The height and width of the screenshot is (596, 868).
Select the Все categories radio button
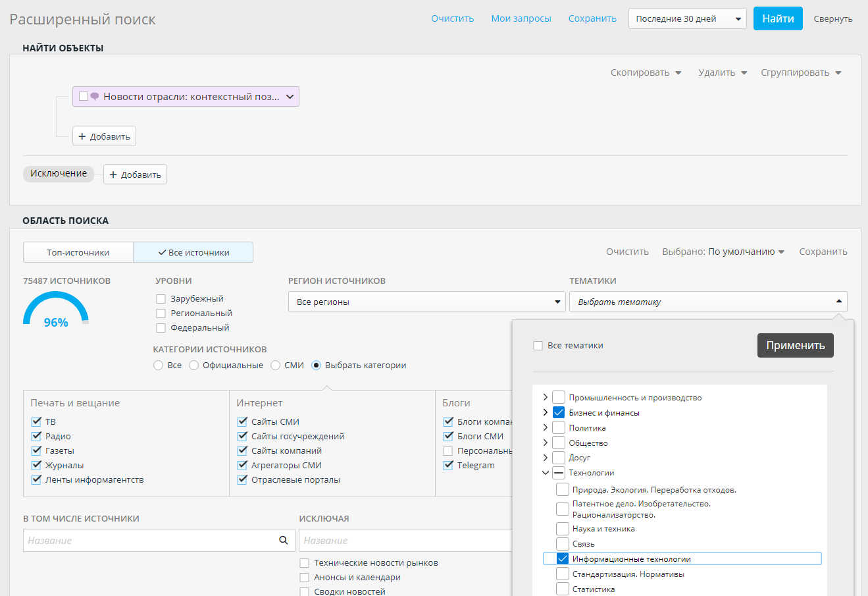(x=158, y=365)
